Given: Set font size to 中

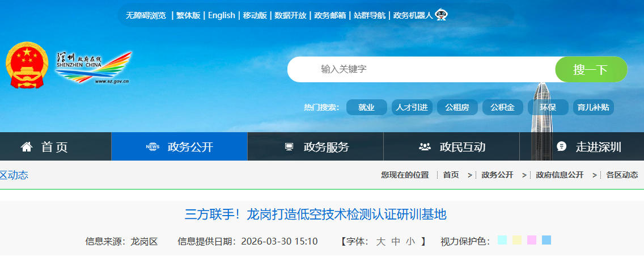Looking at the screenshot, I should [396, 241].
